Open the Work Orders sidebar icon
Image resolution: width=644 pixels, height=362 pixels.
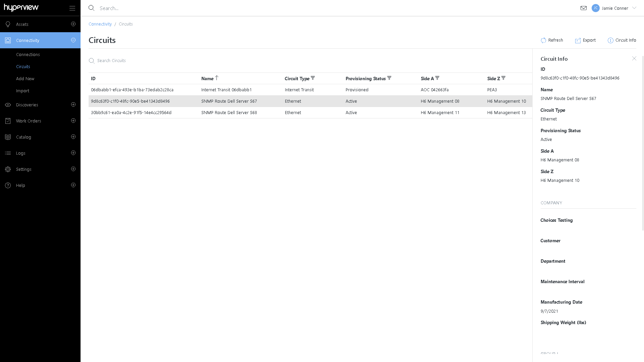point(8,121)
